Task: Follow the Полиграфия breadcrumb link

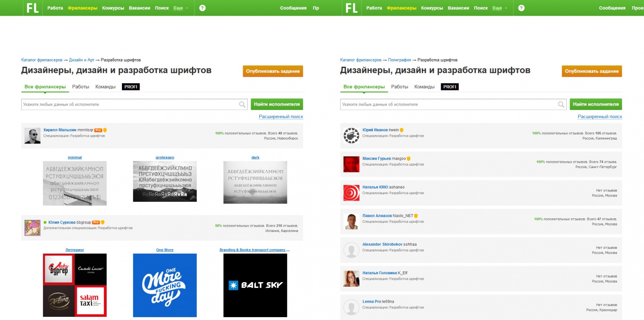Action: pos(399,60)
